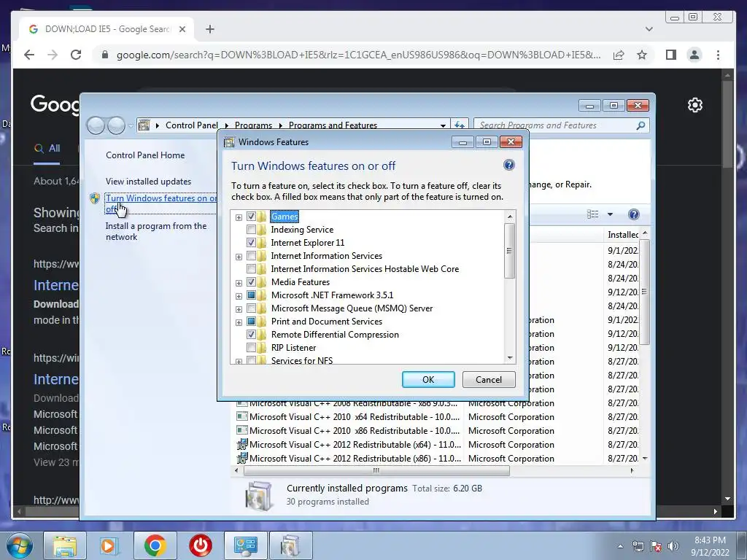The width and height of the screenshot is (747, 560).
Task: Expand Media Features node
Action: point(239,283)
